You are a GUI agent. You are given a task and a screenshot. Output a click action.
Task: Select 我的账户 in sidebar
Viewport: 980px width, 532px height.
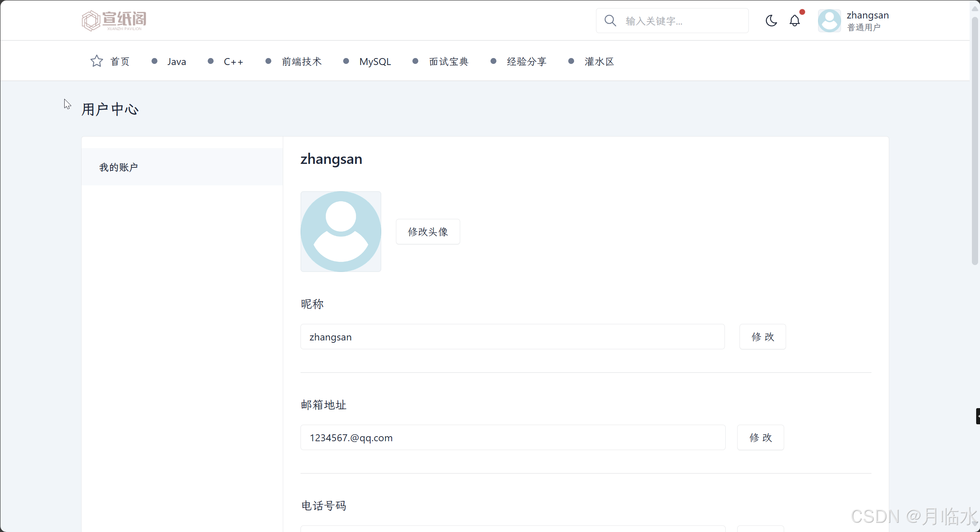[119, 167]
